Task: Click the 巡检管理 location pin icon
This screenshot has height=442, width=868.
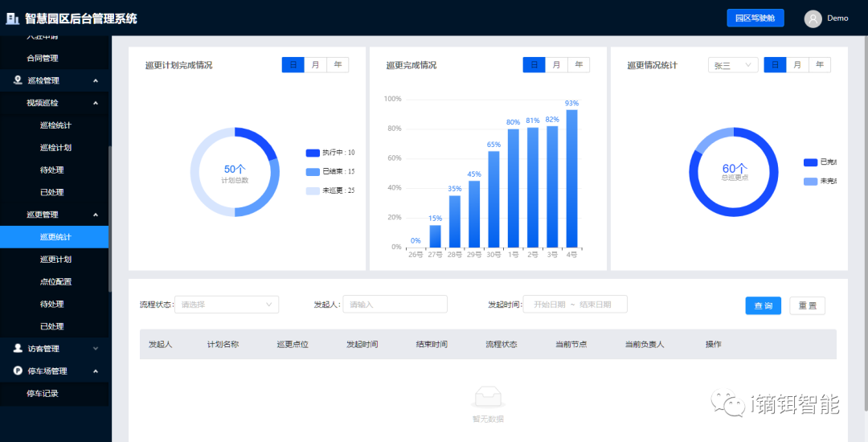Action: 18,80
